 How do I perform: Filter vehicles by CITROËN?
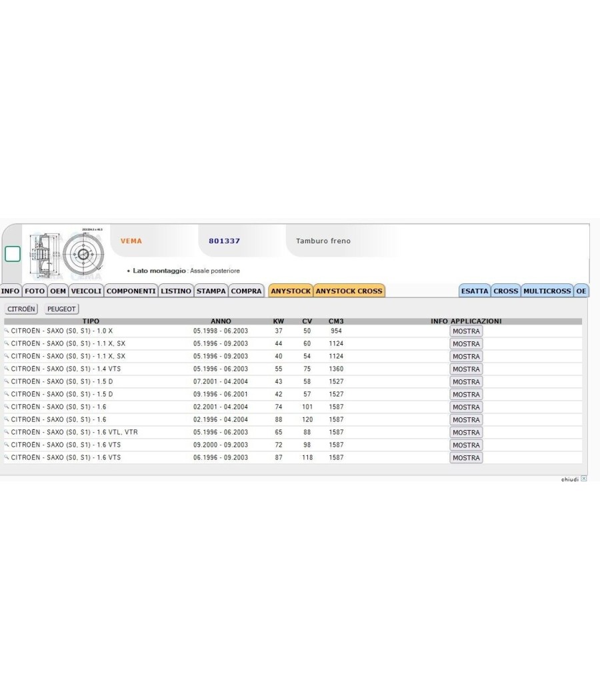click(21, 309)
